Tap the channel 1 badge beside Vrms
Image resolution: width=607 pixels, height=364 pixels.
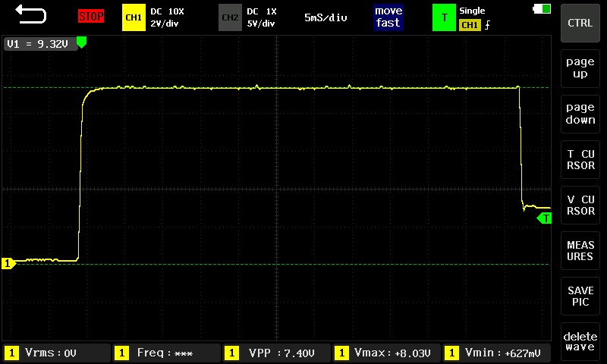(x=11, y=353)
